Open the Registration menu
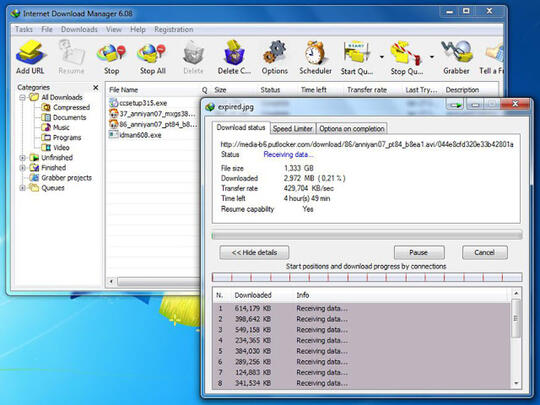Screen dimensions: 540x405 [174, 29]
